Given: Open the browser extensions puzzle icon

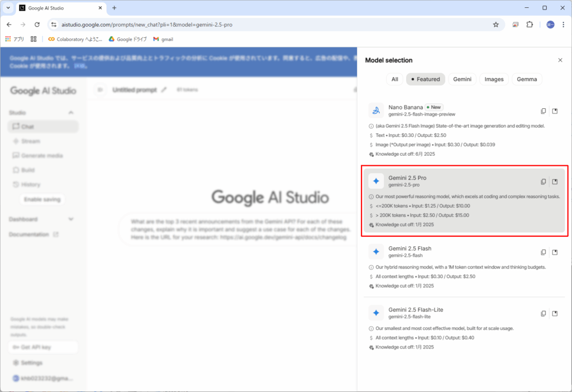Looking at the screenshot, I should [x=530, y=25].
